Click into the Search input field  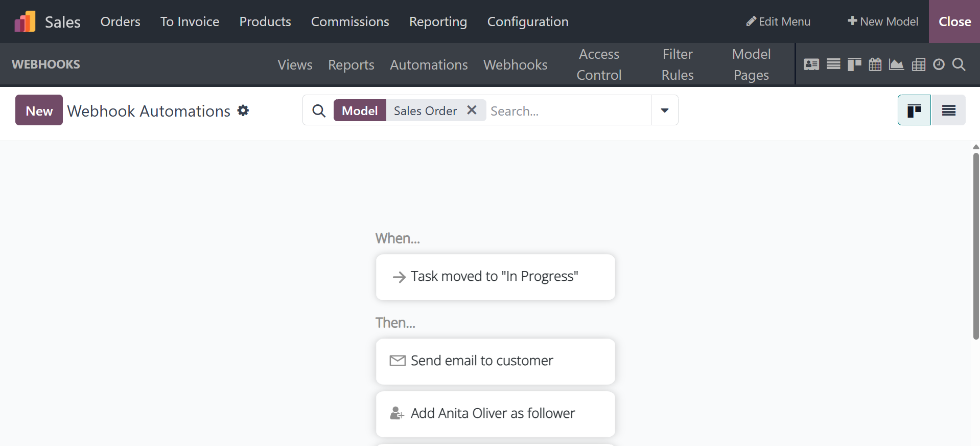tap(567, 111)
